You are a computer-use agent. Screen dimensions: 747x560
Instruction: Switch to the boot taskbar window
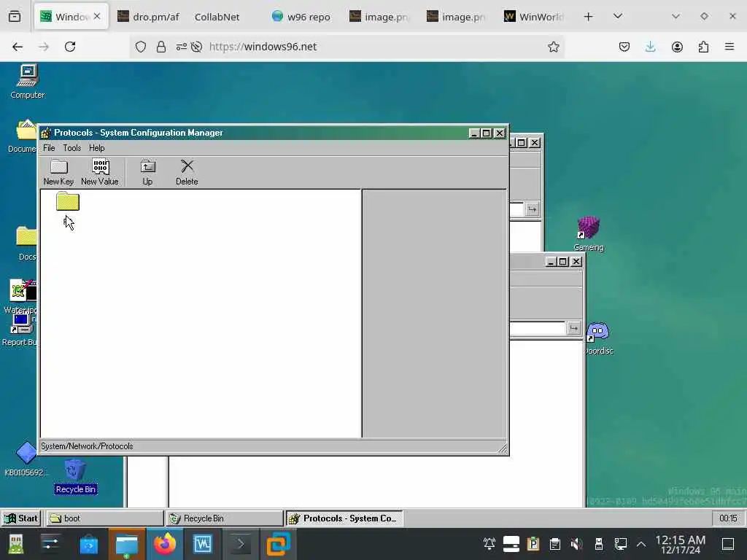pos(104,518)
